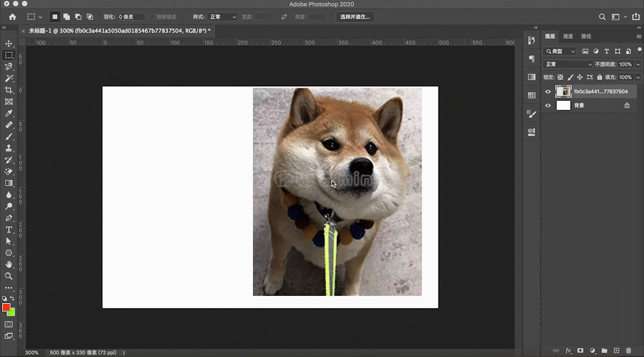The image size is (644, 357).
Task: Open the workspace switcher dropdown
Action: [618, 17]
